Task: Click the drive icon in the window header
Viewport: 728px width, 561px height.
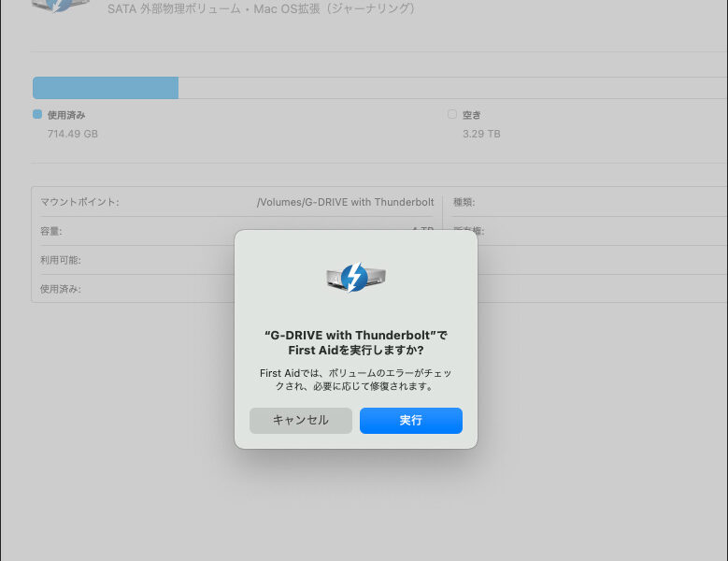Action: coord(61,6)
